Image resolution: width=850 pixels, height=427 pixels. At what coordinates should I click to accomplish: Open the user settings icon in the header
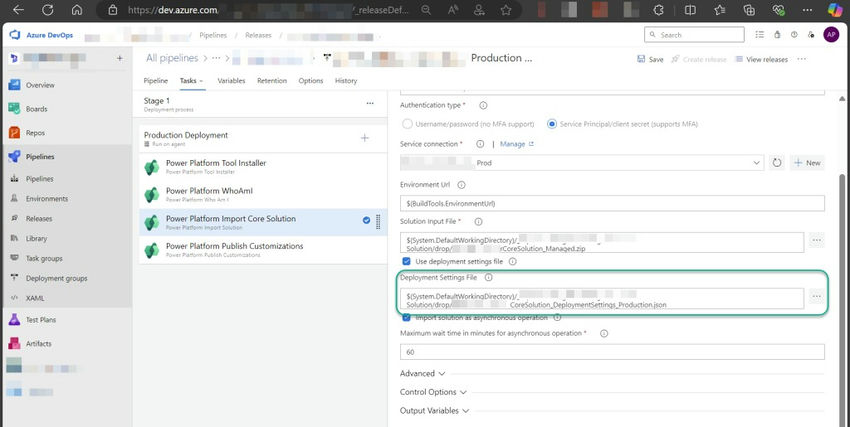coord(811,35)
